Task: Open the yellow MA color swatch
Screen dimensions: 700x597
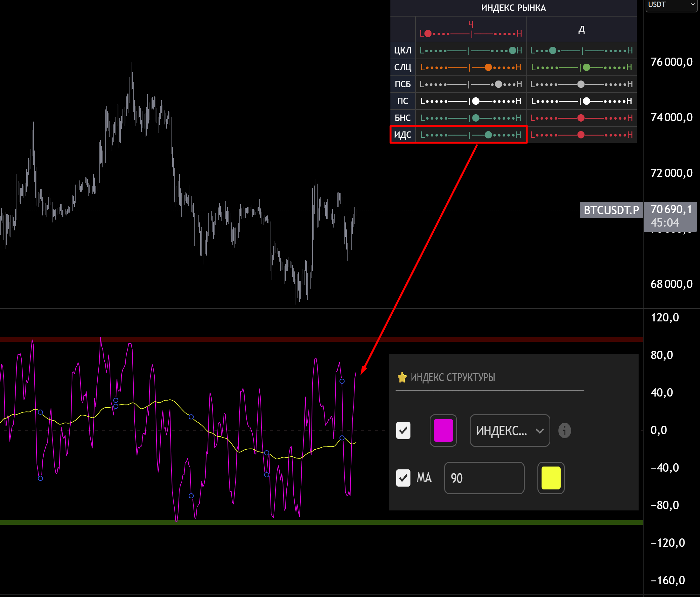Action: [x=551, y=478]
